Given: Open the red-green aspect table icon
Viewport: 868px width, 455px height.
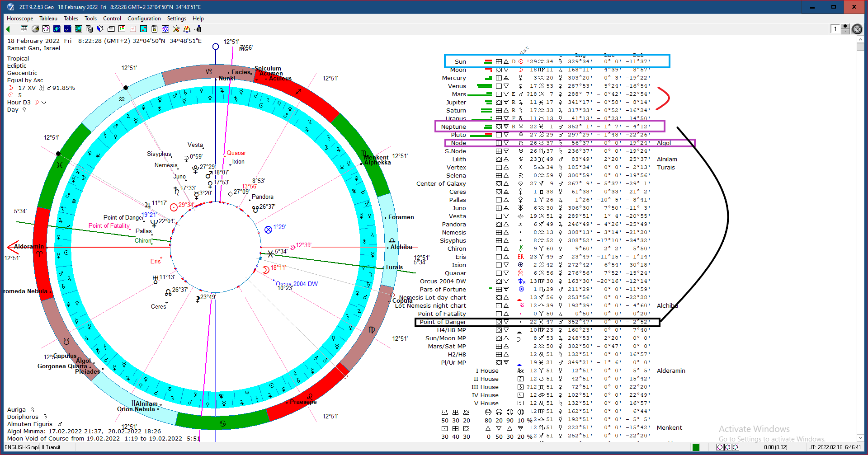Looking at the screenshot, I should point(122,29).
